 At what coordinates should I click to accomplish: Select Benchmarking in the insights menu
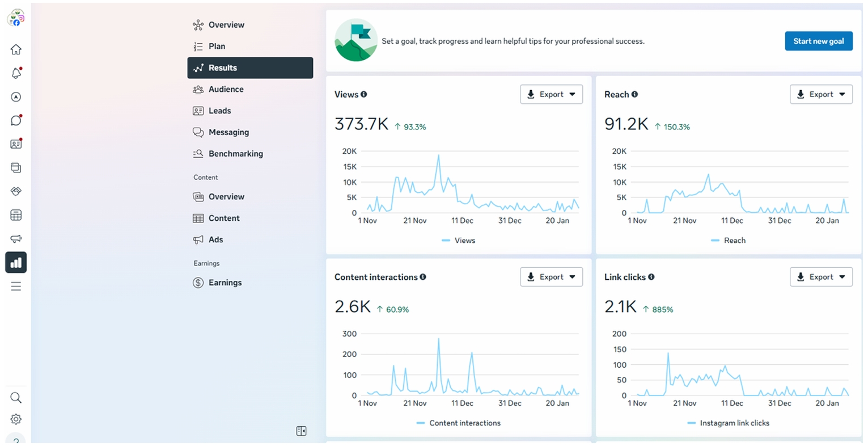click(235, 154)
